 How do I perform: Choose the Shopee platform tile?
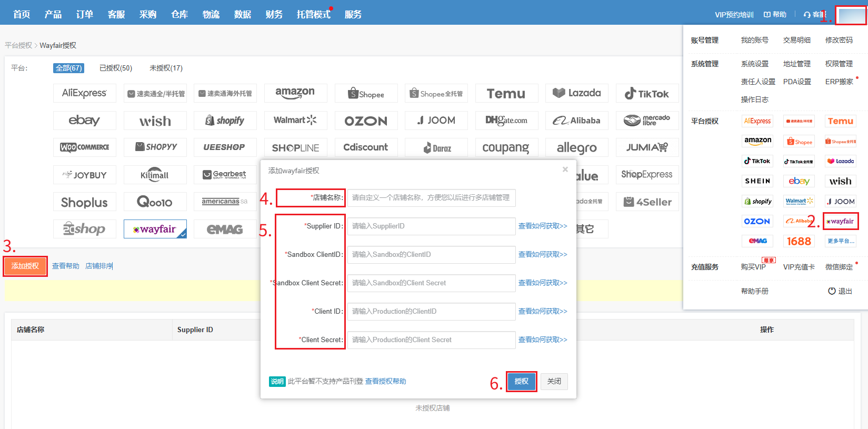366,94
